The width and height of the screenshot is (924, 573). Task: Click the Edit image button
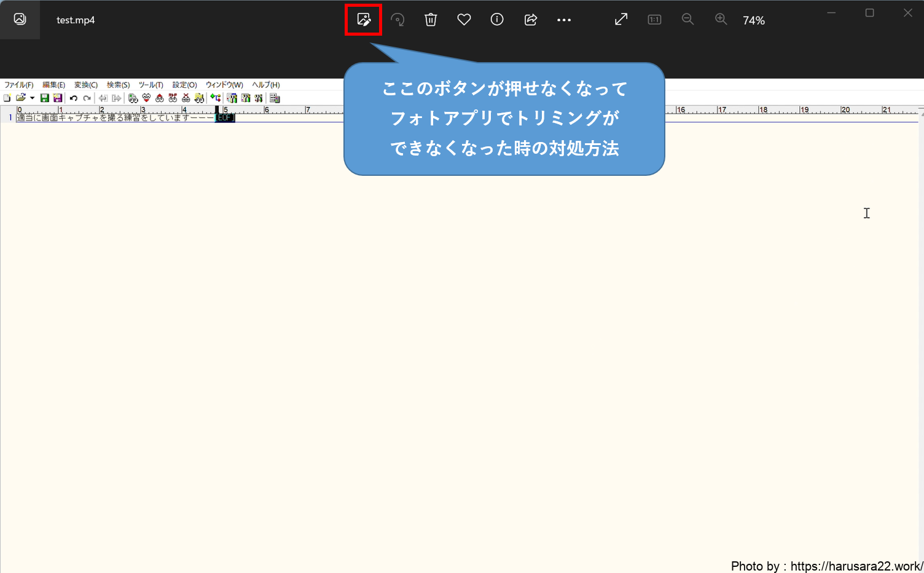point(364,20)
